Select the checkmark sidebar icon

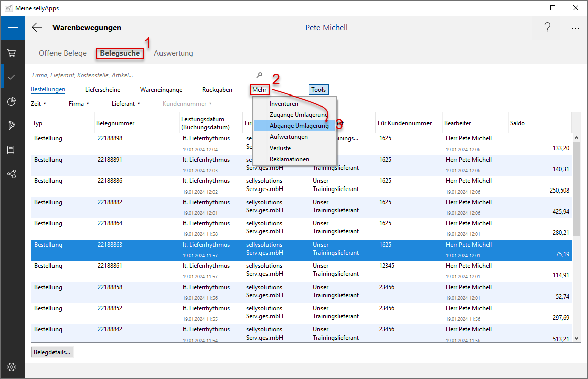coord(12,77)
